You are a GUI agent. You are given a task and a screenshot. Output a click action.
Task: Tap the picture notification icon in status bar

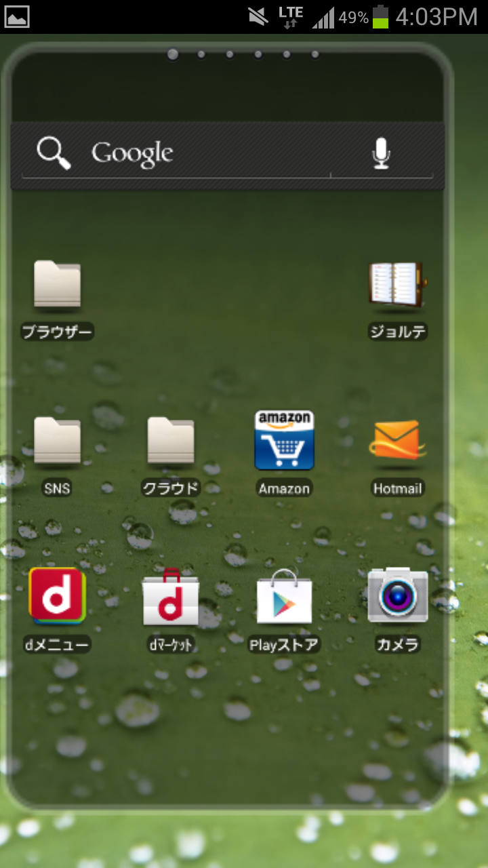[18, 16]
